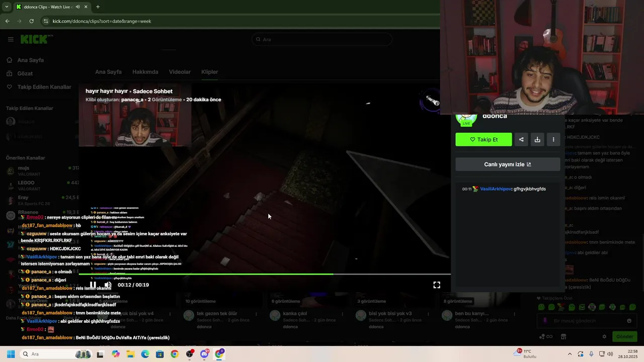
Task: Pause the playing clip
Action: pyautogui.click(x=93, y=285)
